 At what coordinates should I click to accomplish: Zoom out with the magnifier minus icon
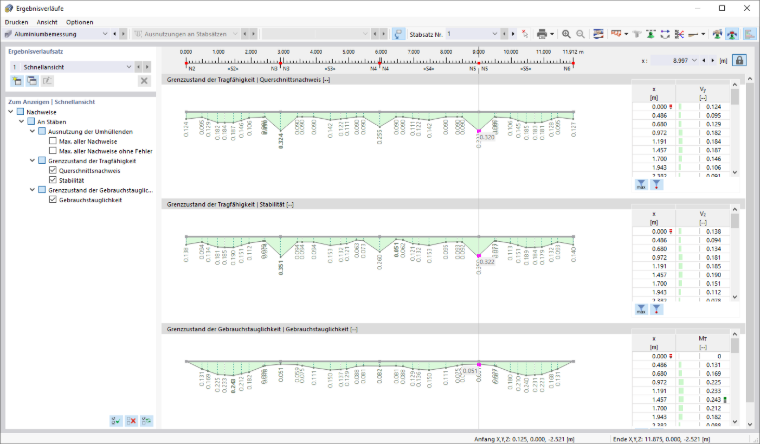580,34
